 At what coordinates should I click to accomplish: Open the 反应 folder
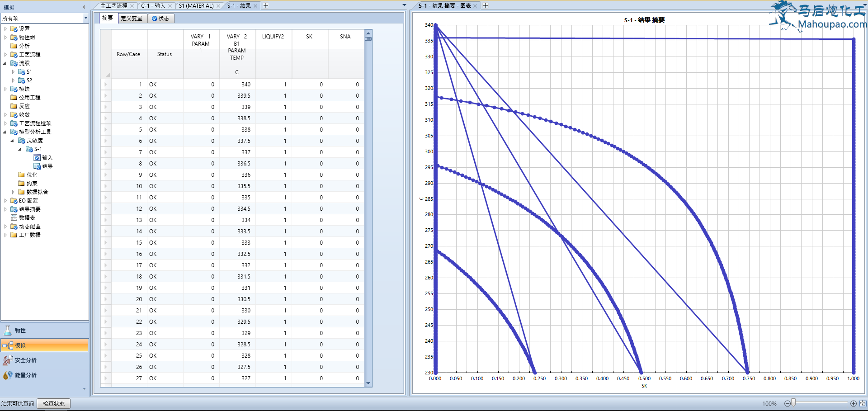[x=24, y=106]
